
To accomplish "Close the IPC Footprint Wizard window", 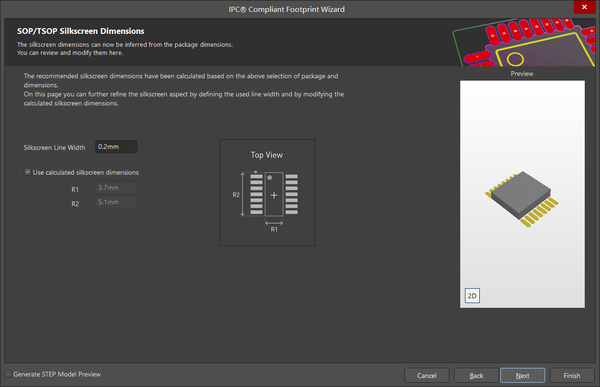I will pos(584,7).
